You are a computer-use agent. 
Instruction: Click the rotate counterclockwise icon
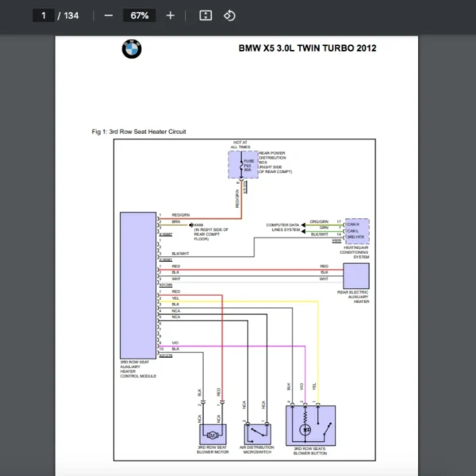[229, 16]
